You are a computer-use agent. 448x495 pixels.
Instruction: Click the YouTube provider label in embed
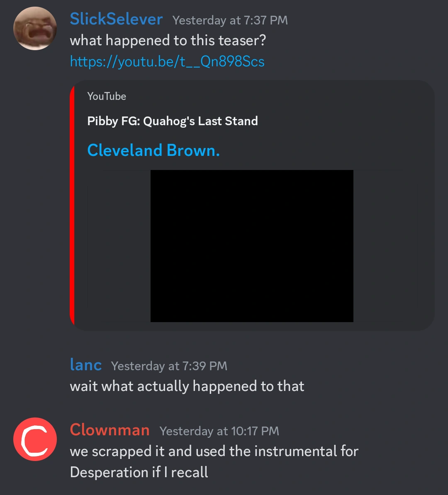[107, 96]
